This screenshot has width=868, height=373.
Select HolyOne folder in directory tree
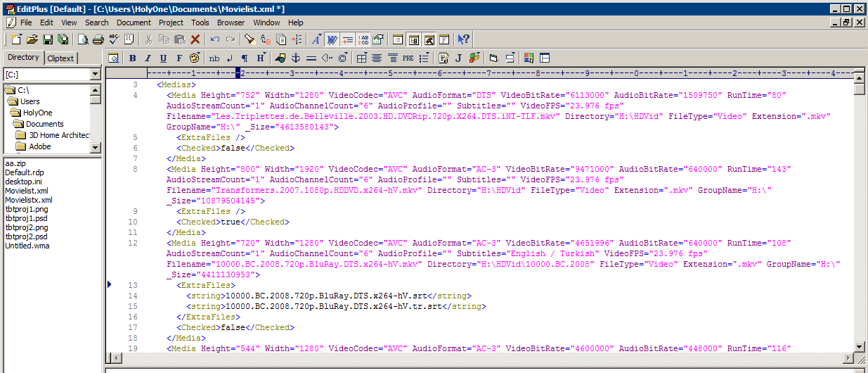[x=37, y=113]
